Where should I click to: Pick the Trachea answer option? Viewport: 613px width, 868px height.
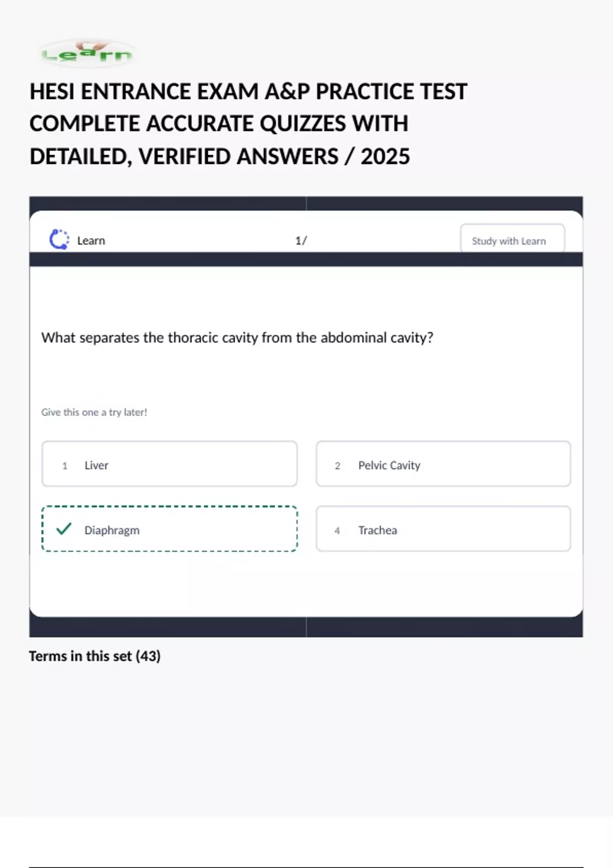443,528
